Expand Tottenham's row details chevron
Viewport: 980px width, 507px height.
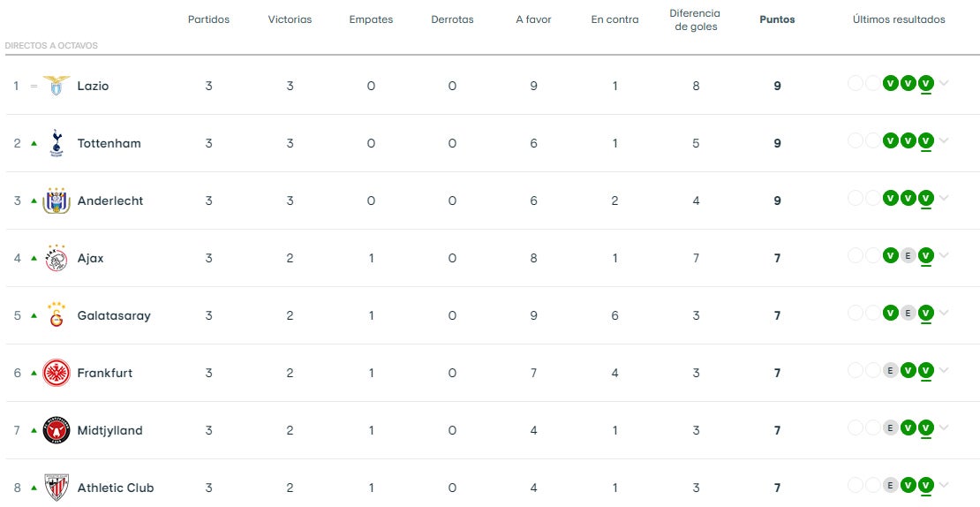945,141
